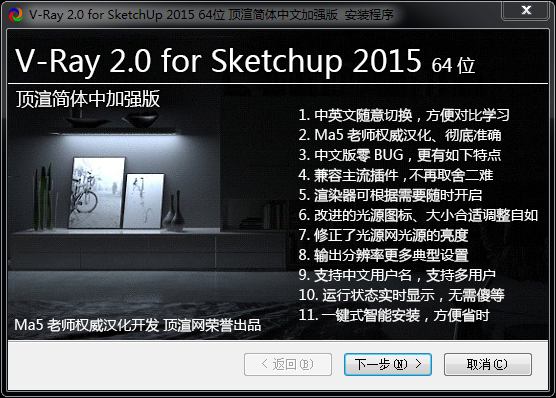
Task: Click feature line 7 修正了光源网光源的亮度
Action: 383,235
